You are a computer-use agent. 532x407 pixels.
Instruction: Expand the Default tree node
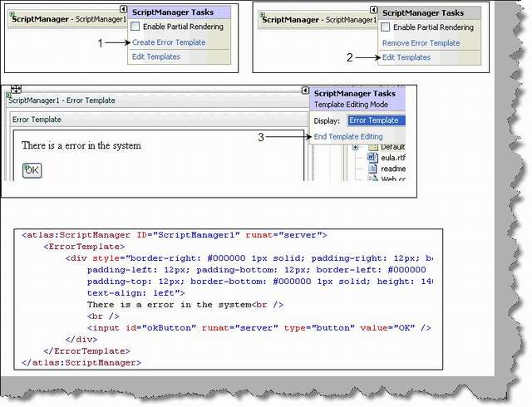point(355,147)
